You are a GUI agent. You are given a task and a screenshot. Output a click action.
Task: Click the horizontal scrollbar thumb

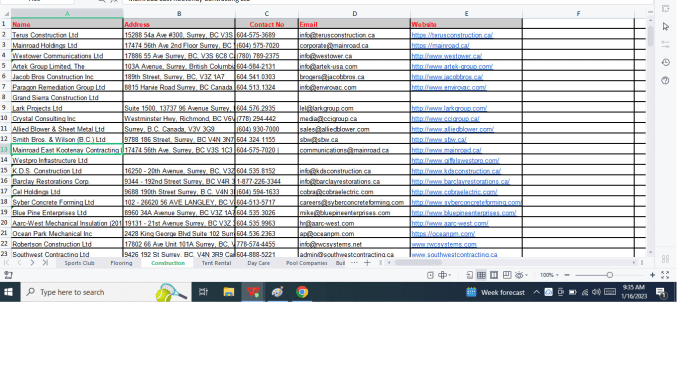(418, 263)
